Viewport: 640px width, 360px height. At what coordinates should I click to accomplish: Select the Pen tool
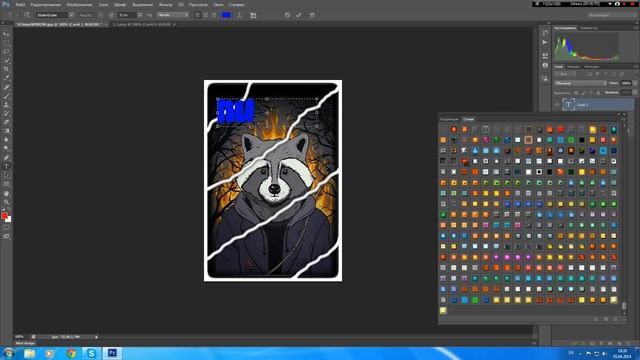[6, 158]
